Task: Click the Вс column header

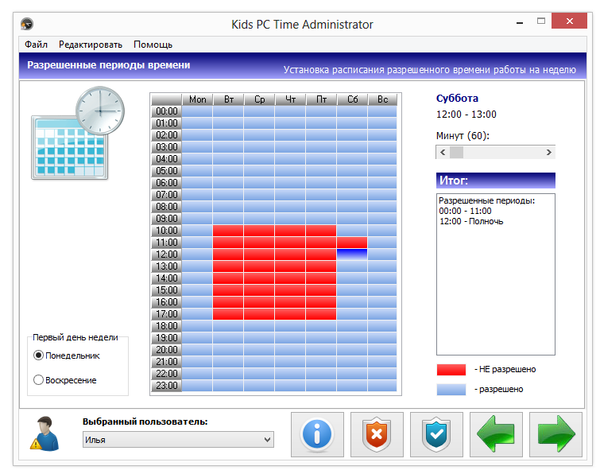Action: pyautogui.click(x=382, y=99)
